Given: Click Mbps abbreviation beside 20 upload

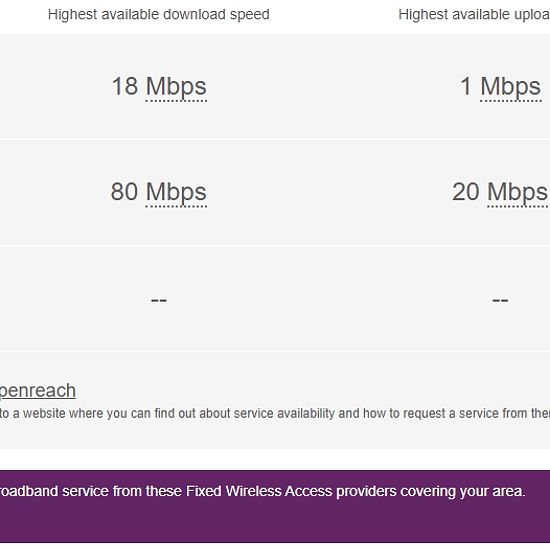Looking at the screenshot, I should (x=518, y=192).
